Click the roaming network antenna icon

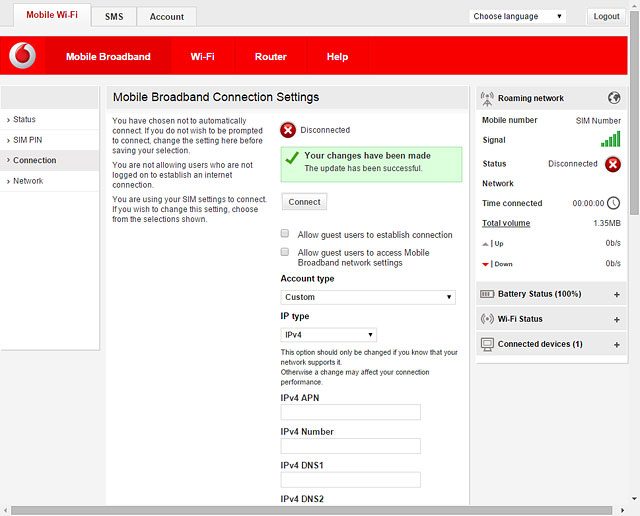(x=487, y=98)
